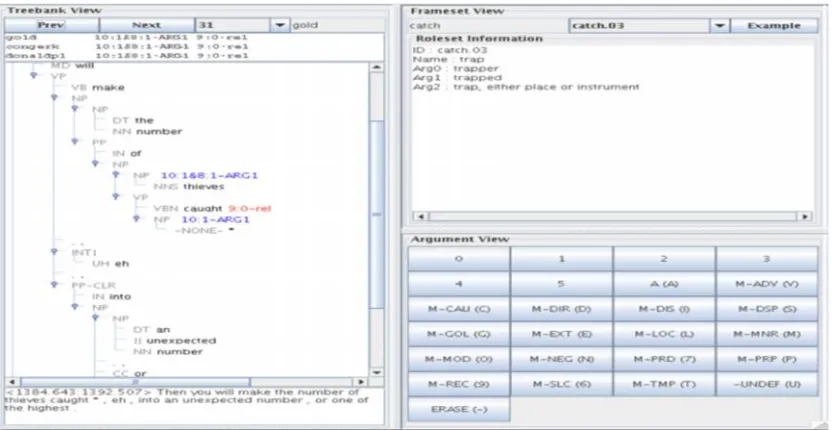
Task: Click the Next button
Action: point(146,25)
